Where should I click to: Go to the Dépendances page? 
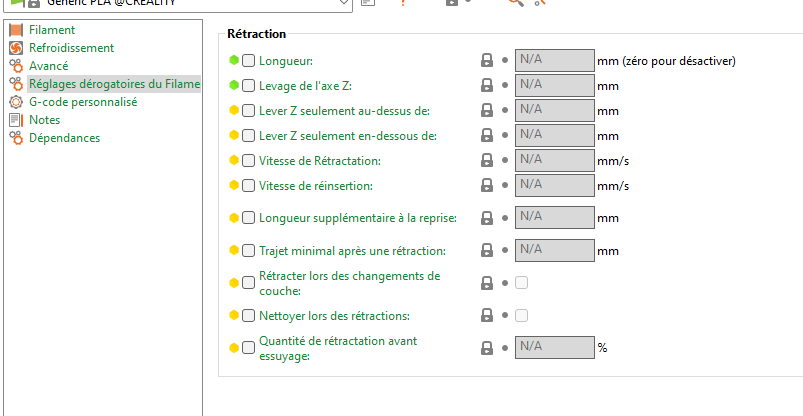pos(64,138)
